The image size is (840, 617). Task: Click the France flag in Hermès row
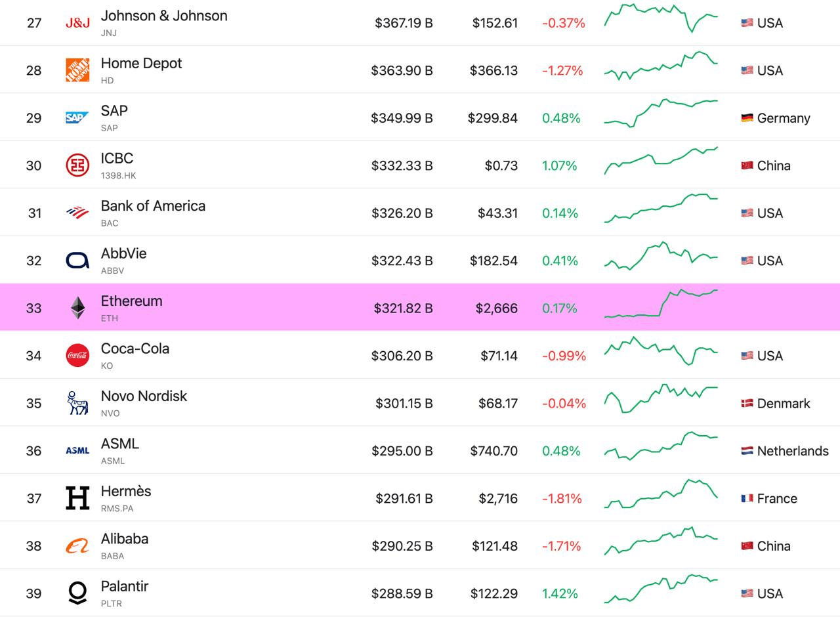click(747, 498)
